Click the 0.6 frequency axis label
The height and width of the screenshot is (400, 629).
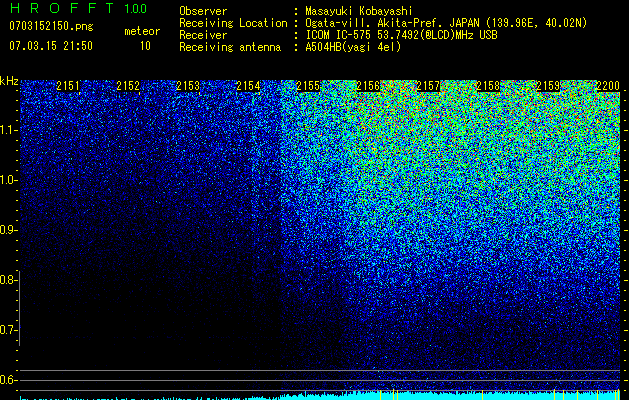8,380
